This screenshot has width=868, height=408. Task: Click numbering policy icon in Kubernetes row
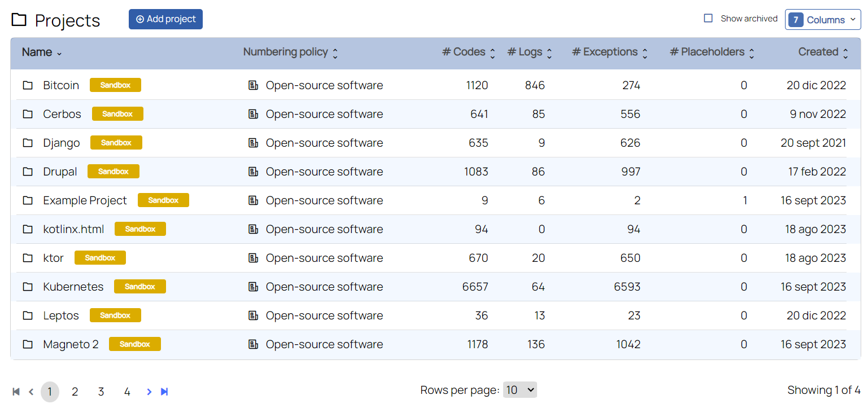(x=254, y=287)
